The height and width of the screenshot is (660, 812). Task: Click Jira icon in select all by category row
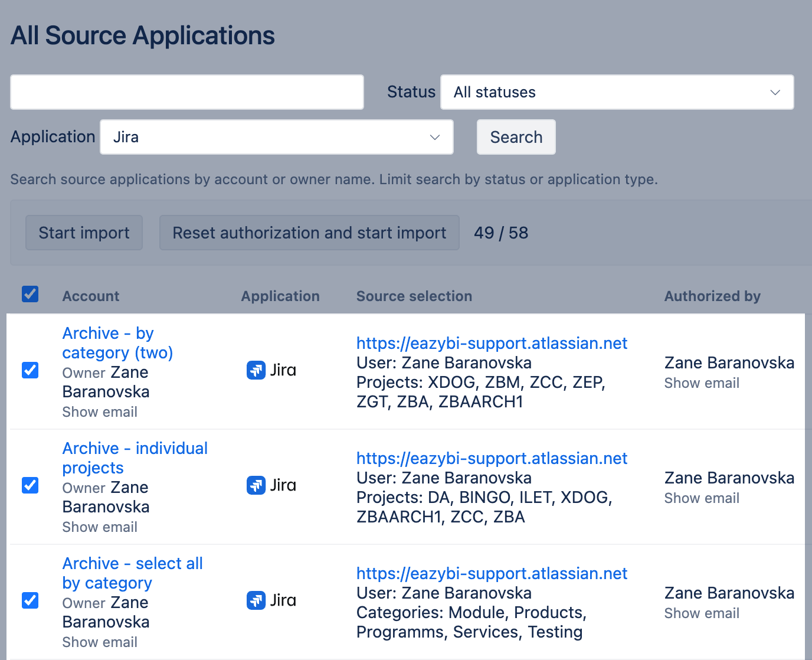(x=256, y=600)
